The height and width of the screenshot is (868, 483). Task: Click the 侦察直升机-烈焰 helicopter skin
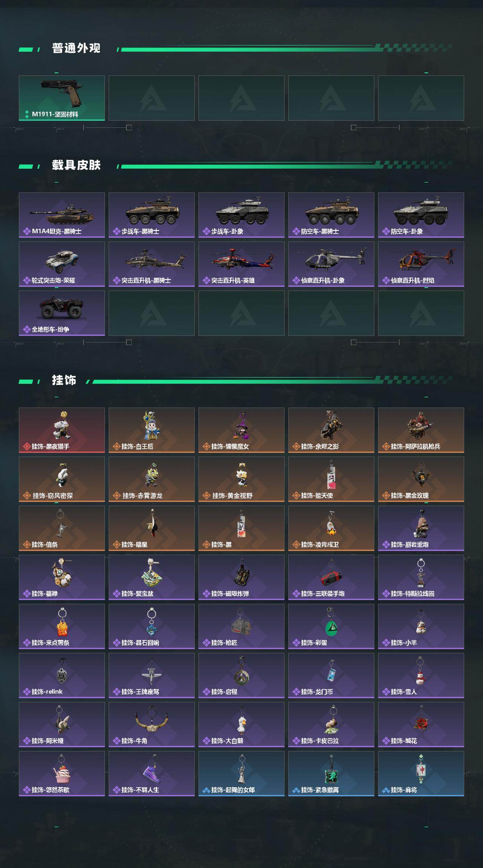point(421,264)
